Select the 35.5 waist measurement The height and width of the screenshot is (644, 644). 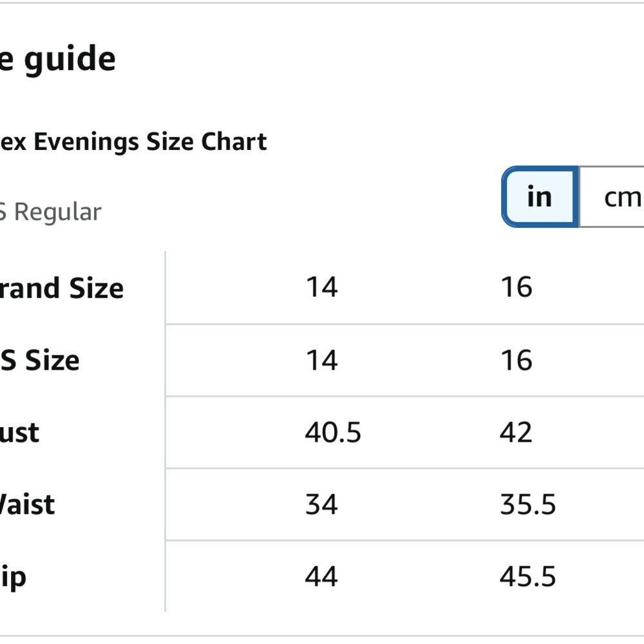click(x=528, y=504)
